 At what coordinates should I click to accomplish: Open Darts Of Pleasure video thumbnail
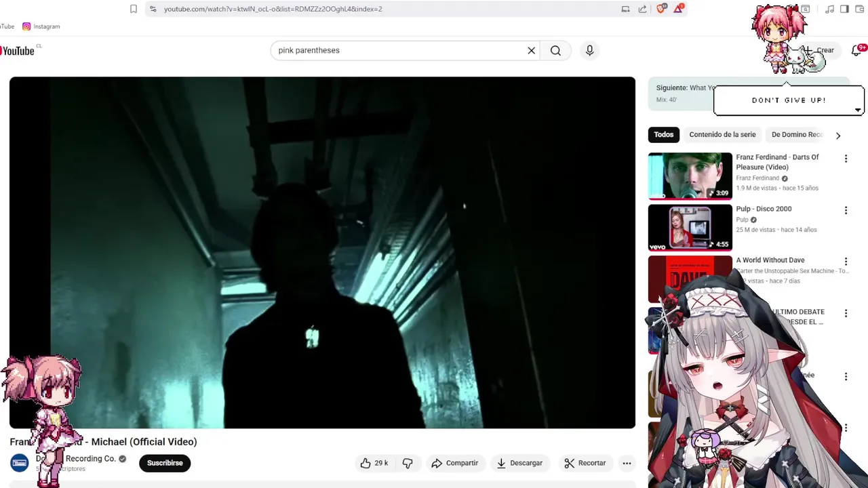[x=690, y=176]
